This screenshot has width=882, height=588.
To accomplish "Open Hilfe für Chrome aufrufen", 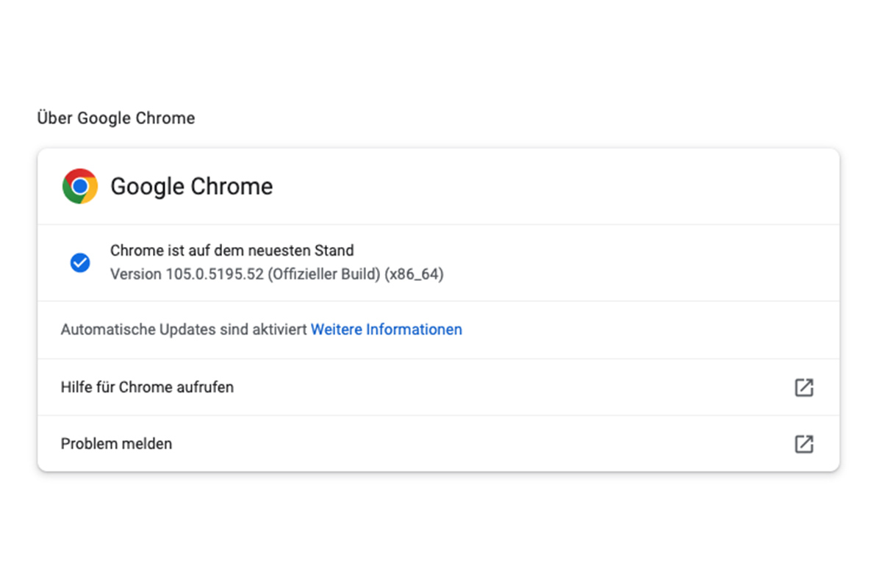I will click(x=438, y=387).
